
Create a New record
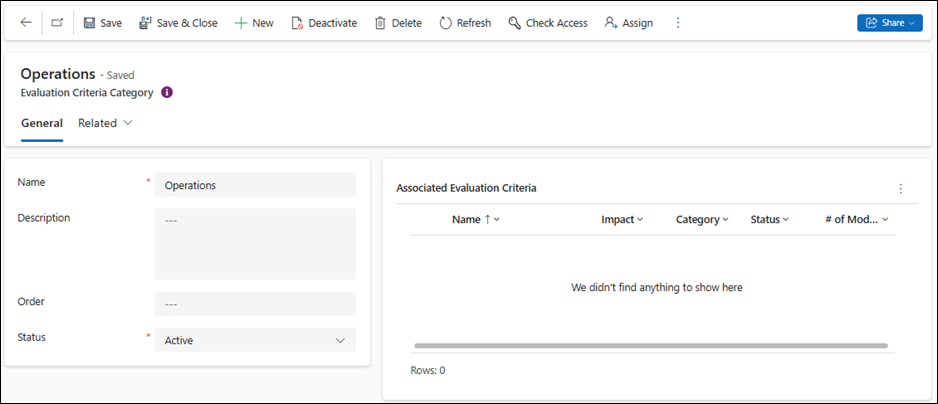tap(254, 23)
